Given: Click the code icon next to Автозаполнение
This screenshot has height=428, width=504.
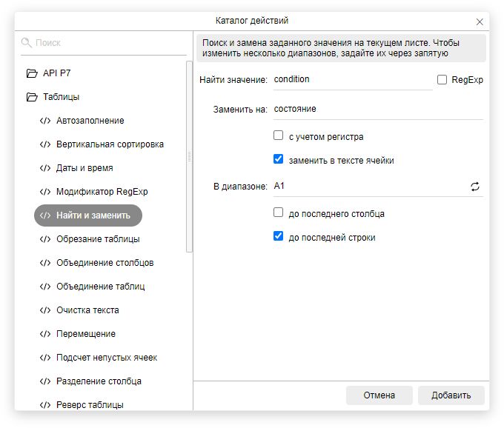Looking at the screenshot, I should [45, 121].
